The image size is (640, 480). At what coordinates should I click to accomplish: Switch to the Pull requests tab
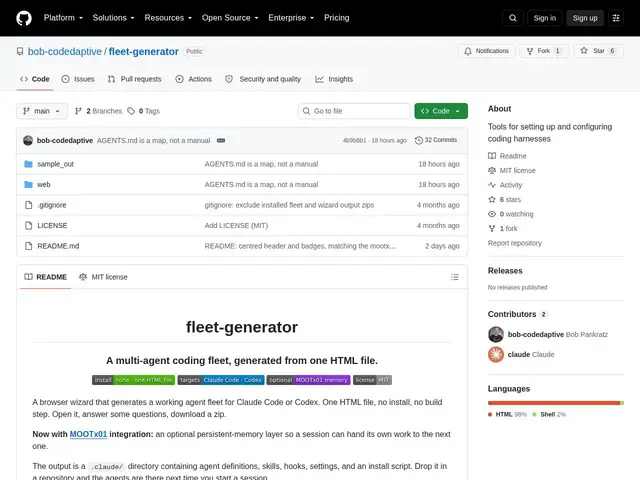pos(135,79)
